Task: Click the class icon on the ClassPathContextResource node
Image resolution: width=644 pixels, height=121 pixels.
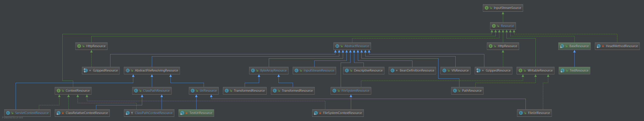Action: coord(128,113)
